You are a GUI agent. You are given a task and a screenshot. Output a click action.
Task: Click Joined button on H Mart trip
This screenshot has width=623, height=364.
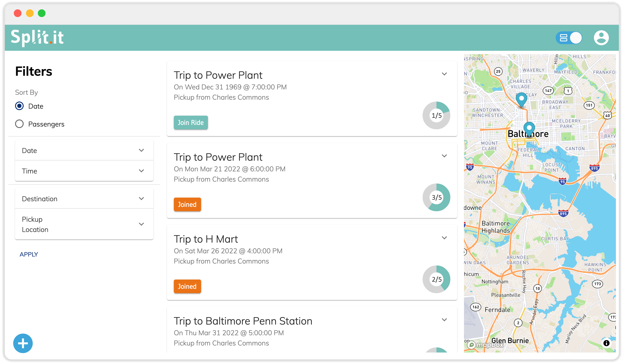pyautogui.click(x=187, y=286)
